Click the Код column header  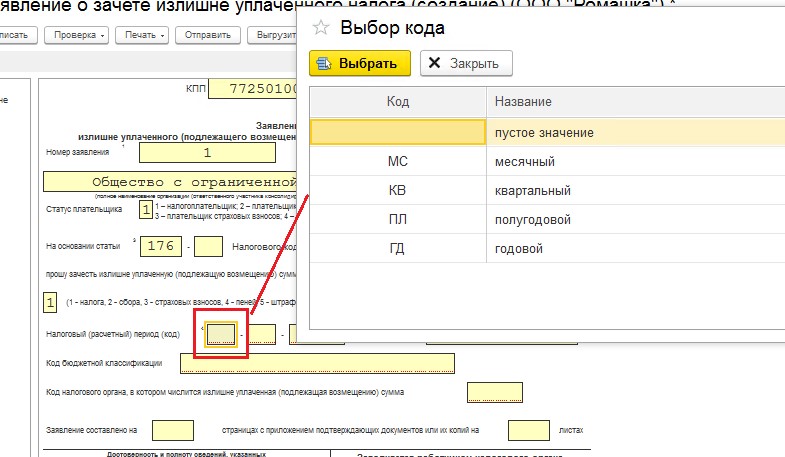pyautogui.click(x=397, y=102)
